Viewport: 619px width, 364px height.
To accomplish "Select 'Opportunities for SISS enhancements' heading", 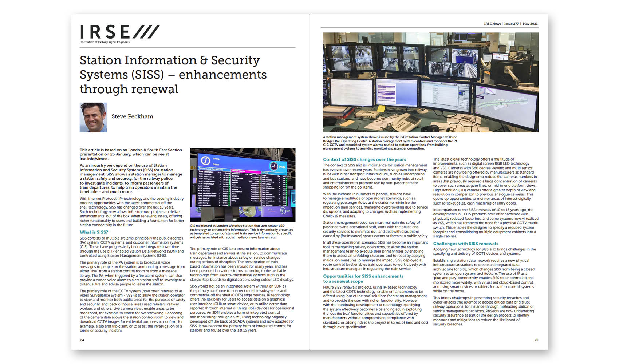I will point(363,276).
